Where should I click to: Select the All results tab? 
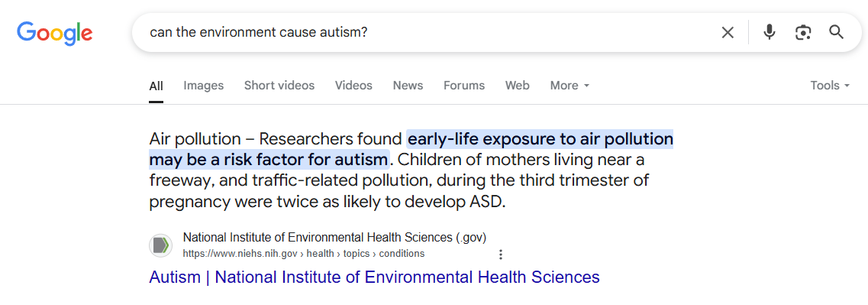156,86
